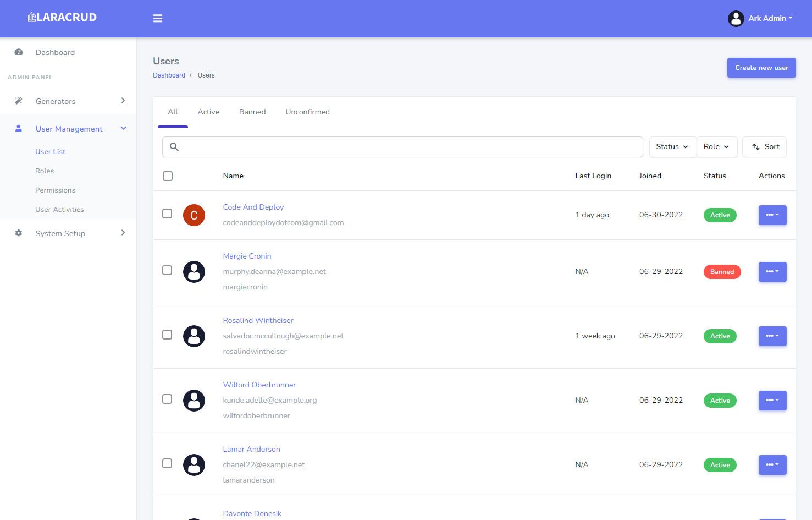Open the Role filter dropdown

(716, 147)
